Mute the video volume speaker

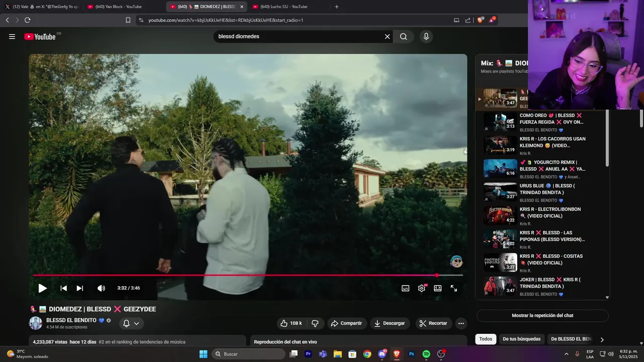pos(101,288)
